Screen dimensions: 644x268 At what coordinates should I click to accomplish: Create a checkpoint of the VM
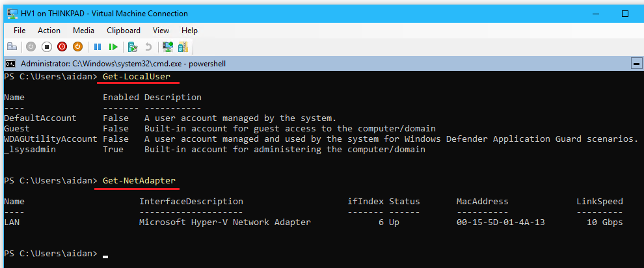[x=132, y=47]
